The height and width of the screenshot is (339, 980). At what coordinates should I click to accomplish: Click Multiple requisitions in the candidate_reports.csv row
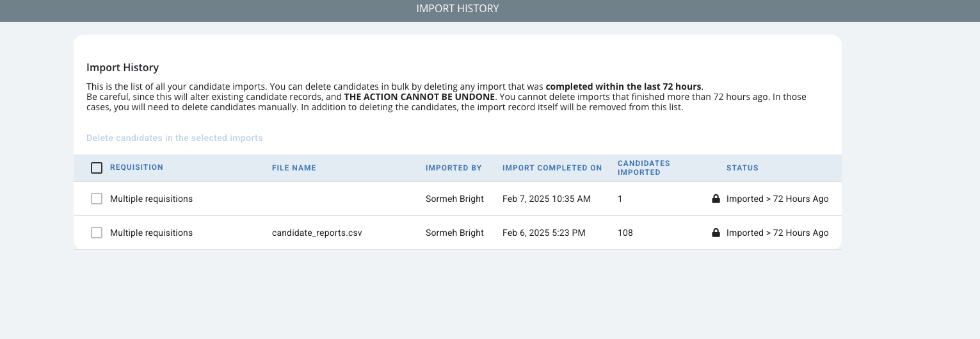(151, 233)
